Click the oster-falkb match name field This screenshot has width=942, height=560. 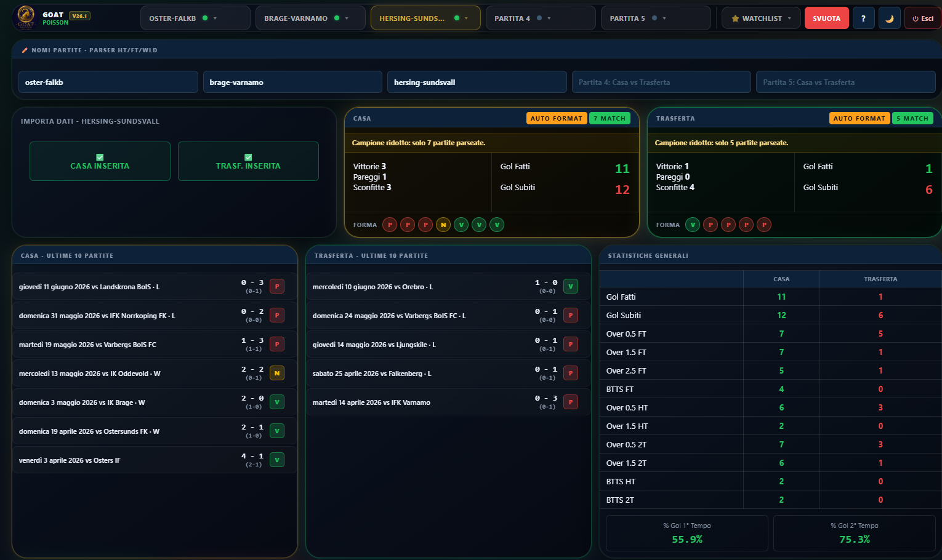pos(108,82)
